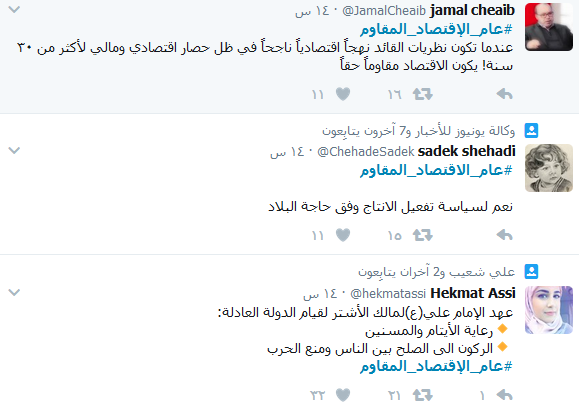Retweet jamal cheaib's tweet
579x408 pixels.
click(422, 94)
